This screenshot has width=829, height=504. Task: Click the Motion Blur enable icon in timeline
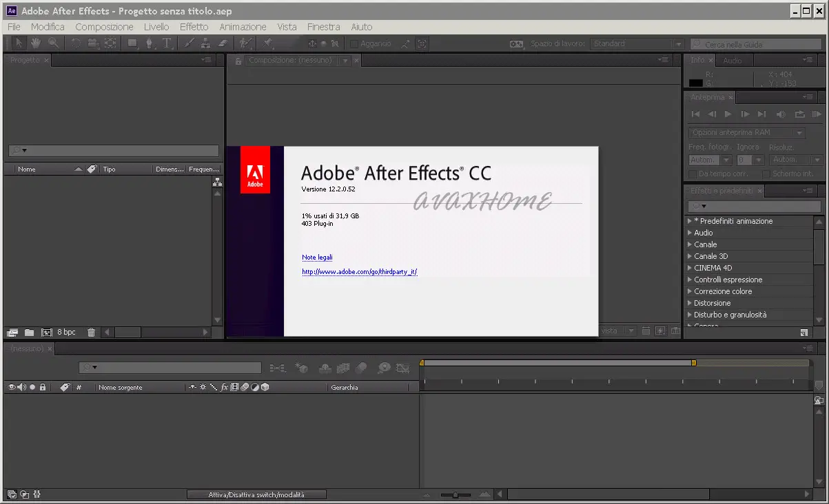[361, 368]
